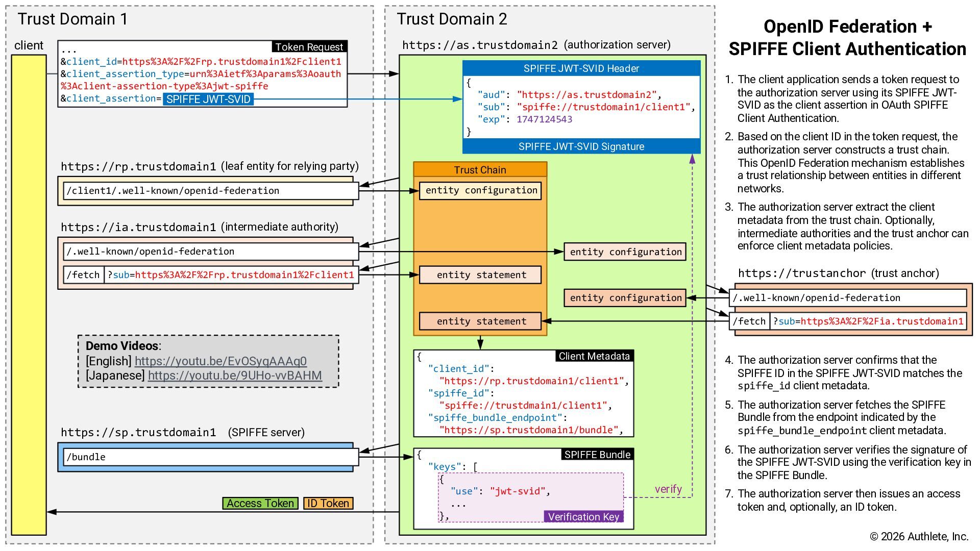Viewport: 980px width, 551px height.
Task: Click the green 'Access Token' badge
Action: coord(260,504)
